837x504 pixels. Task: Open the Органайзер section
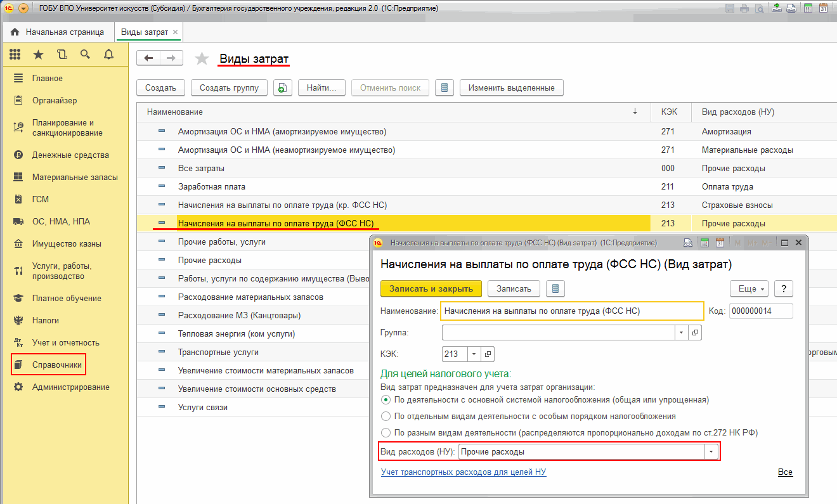(64, 100)
